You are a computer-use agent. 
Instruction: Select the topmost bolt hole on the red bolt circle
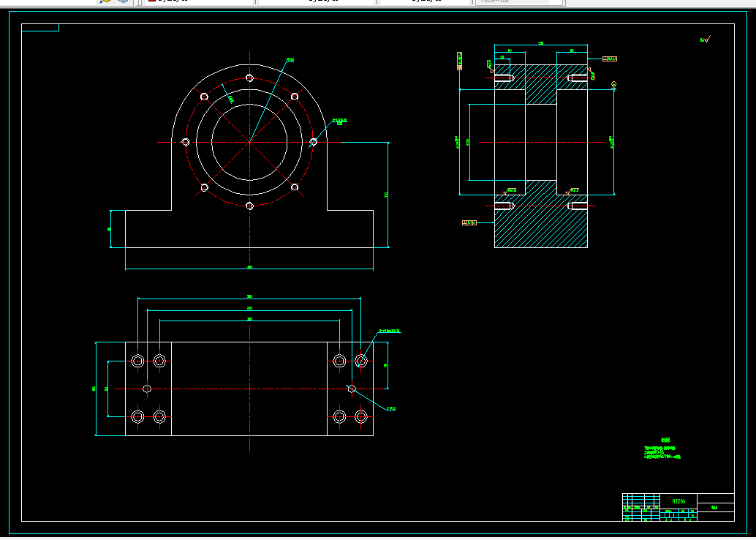pyautogui.click(x=250, y=78)
